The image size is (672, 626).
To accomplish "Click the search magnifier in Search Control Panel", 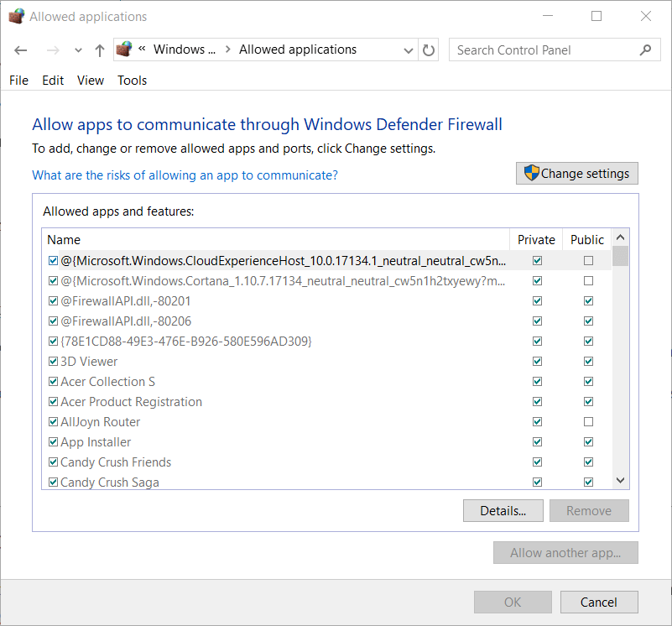I will (x=645, y=50).
